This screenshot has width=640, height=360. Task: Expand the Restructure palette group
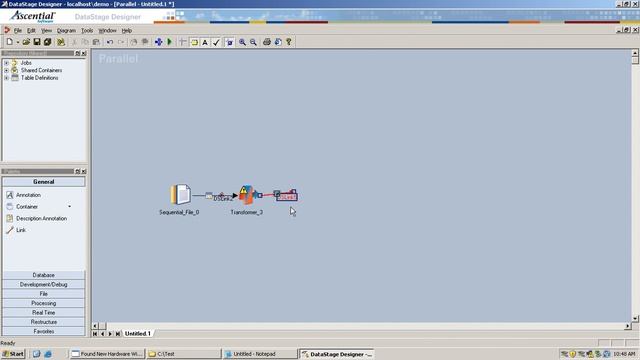pos(44,322)
